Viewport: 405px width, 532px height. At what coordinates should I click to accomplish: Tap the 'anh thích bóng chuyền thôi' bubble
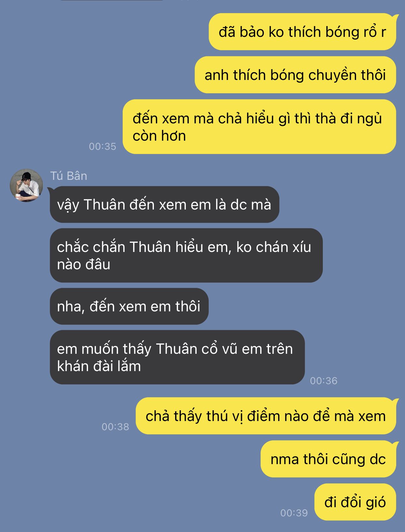295,75
